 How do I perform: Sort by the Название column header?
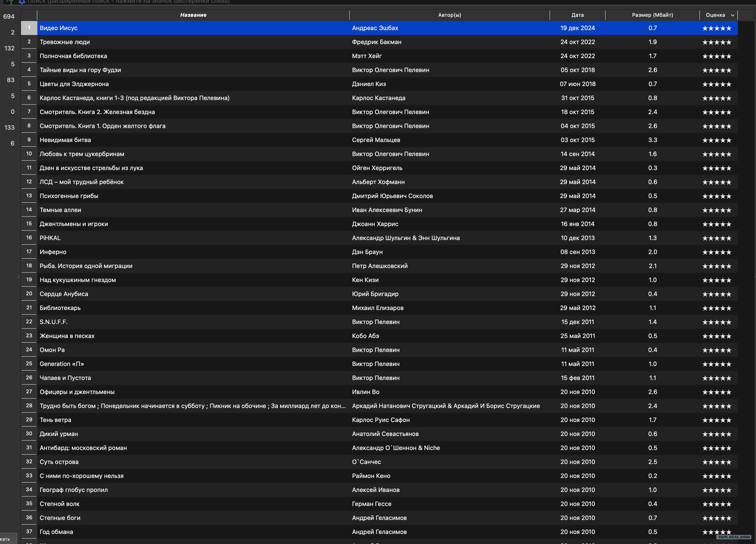pyautogui.click(x=193, y=15)
